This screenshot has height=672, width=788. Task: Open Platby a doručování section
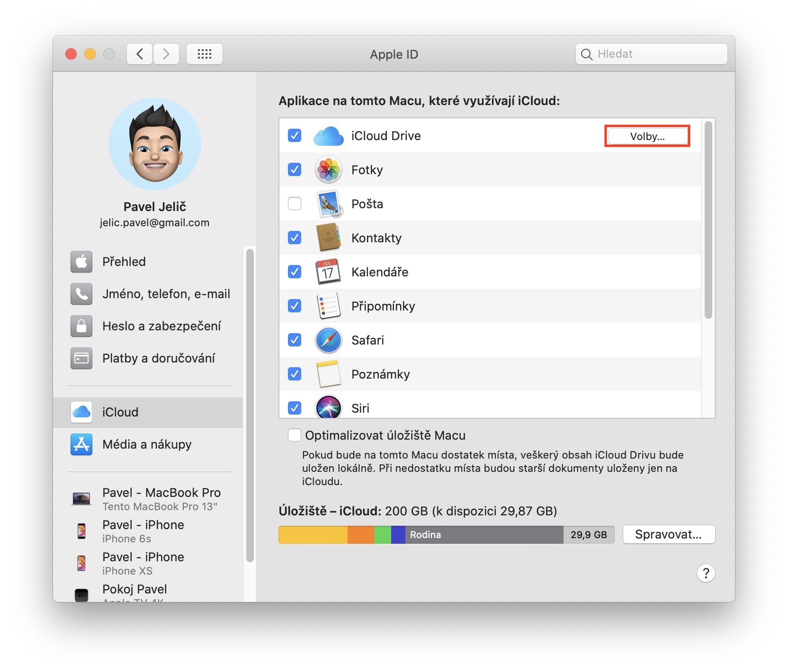[x=148, y=358]
